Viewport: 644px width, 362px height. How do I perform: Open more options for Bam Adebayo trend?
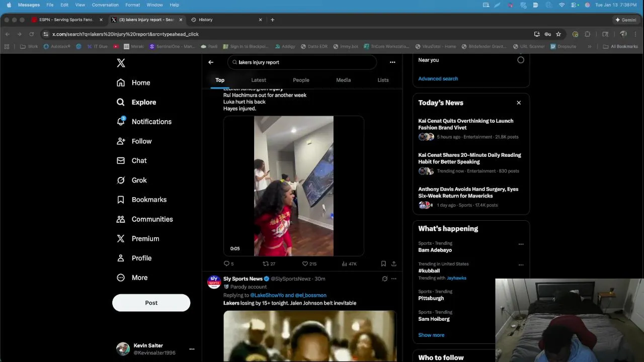[521, 244]
